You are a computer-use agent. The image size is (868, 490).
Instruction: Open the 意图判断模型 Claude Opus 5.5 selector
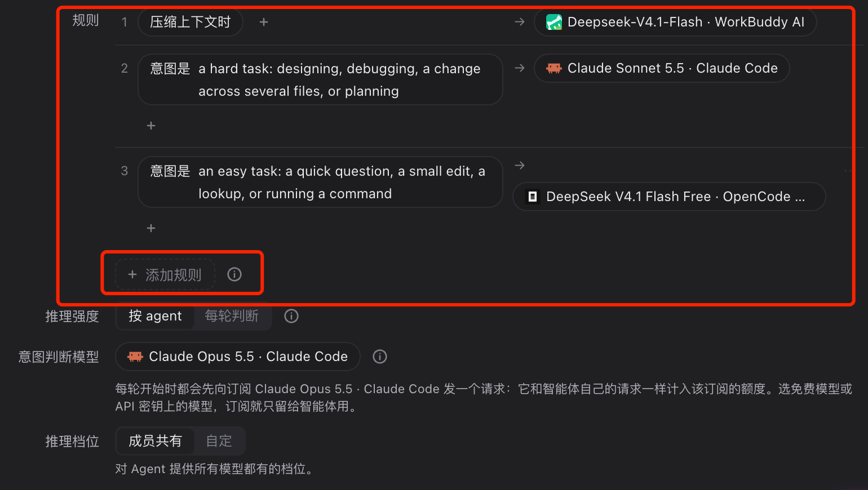[237, 357]
